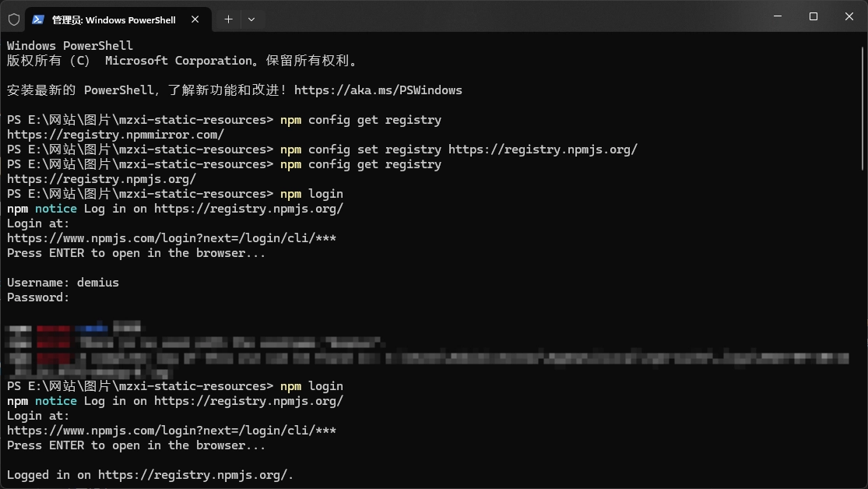Click the PowerShell icon in the tab
This screenshot has width=868, height=489.
(37, 19)
